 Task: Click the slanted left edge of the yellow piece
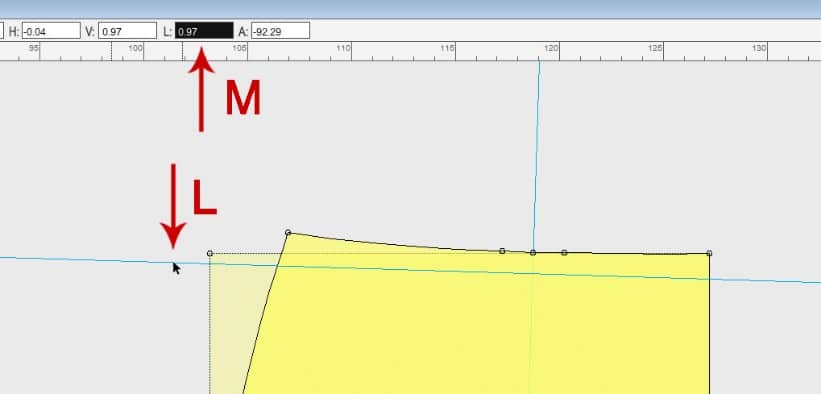pos(266,313)
